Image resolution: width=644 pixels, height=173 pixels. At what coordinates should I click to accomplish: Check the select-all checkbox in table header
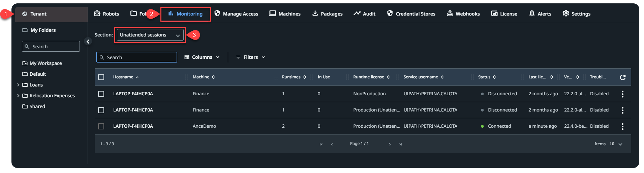pos(101,77)
